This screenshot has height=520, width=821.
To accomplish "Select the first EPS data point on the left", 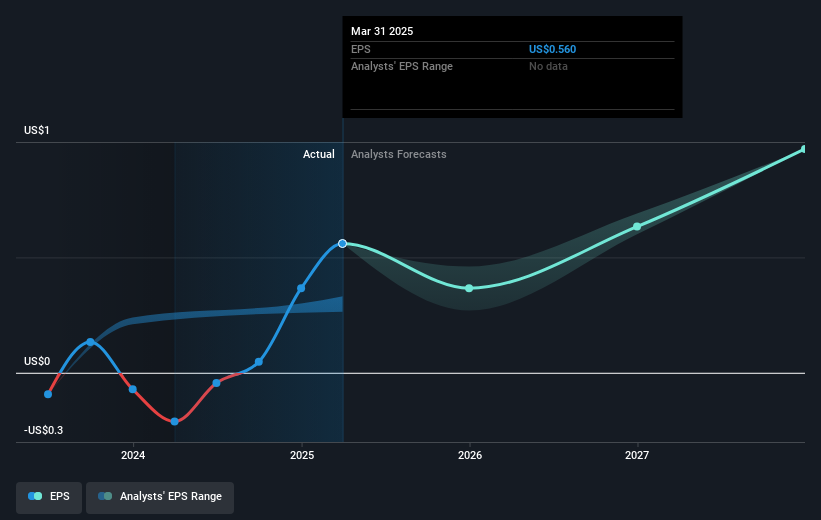I will [x=48, y=394].
